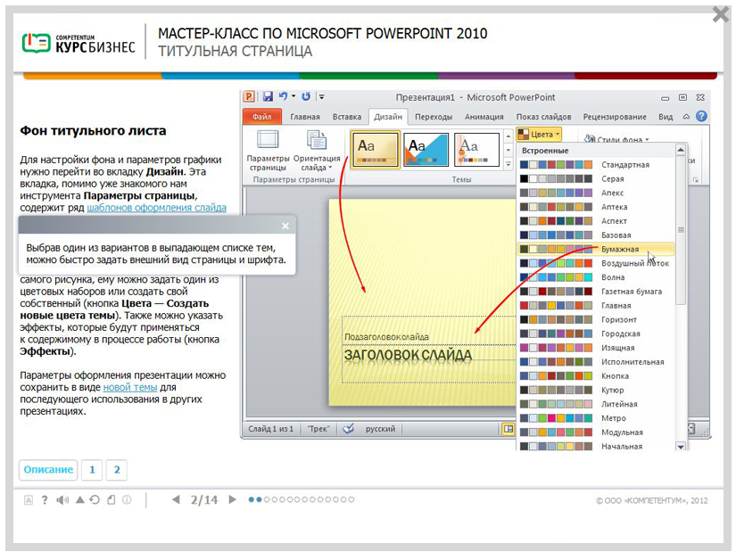Image resolution: width=744 pixels, height=560 pixels.
Task: Toggle sound with the speaker icon
Action: (x=62, y=499)
